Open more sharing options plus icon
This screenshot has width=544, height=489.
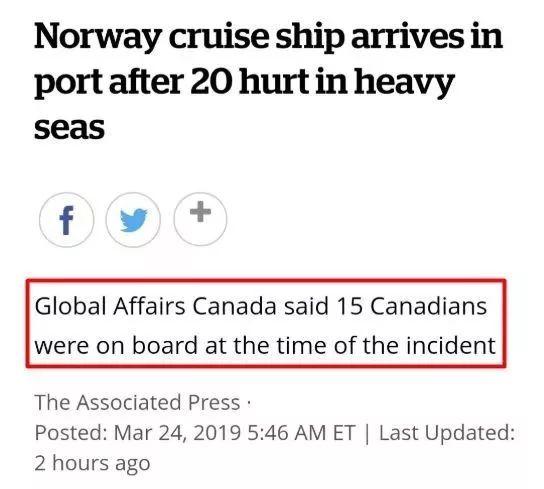point(200,219)
